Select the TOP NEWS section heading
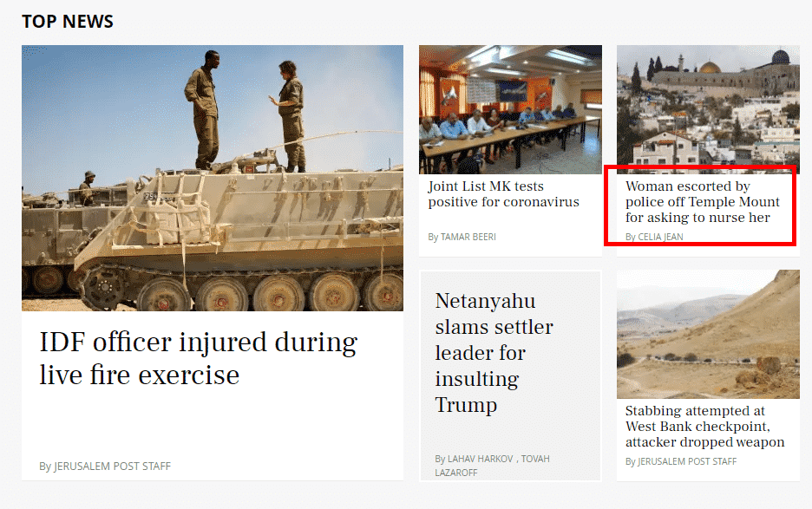Screen dimensions: 812x509 coord(68,21)
